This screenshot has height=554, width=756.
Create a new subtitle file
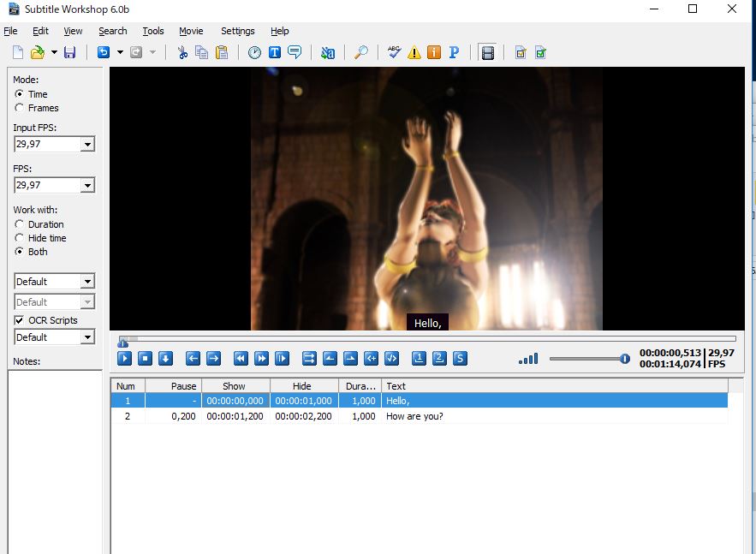pos(18,52)
